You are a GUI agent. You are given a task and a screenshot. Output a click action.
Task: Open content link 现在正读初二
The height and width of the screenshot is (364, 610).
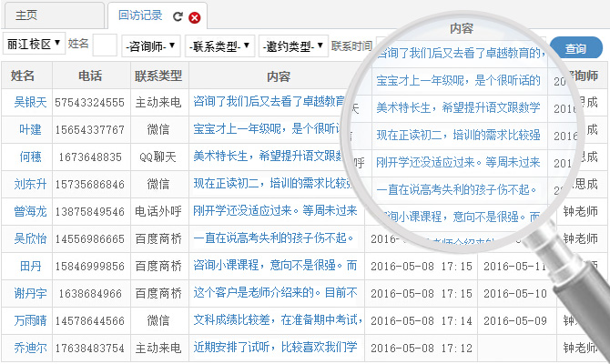272,183
